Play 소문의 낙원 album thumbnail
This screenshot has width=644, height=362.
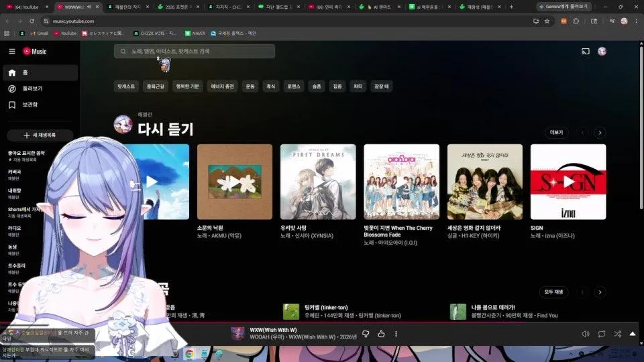[x=235, y=182]
